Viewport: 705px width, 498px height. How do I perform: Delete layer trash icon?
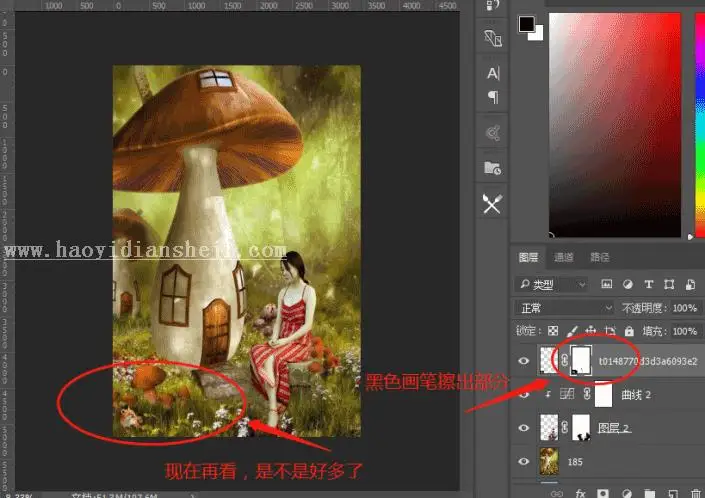click(696, 493)
